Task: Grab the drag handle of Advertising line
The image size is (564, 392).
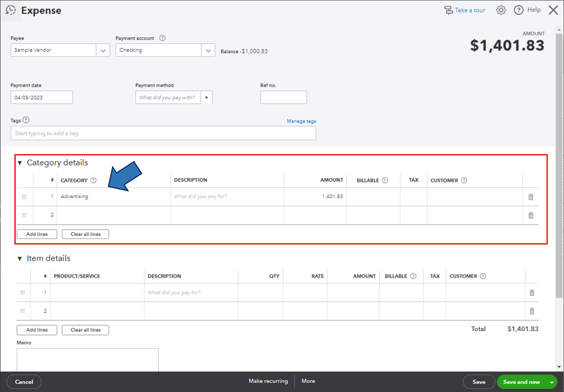Action: (24, 196)
